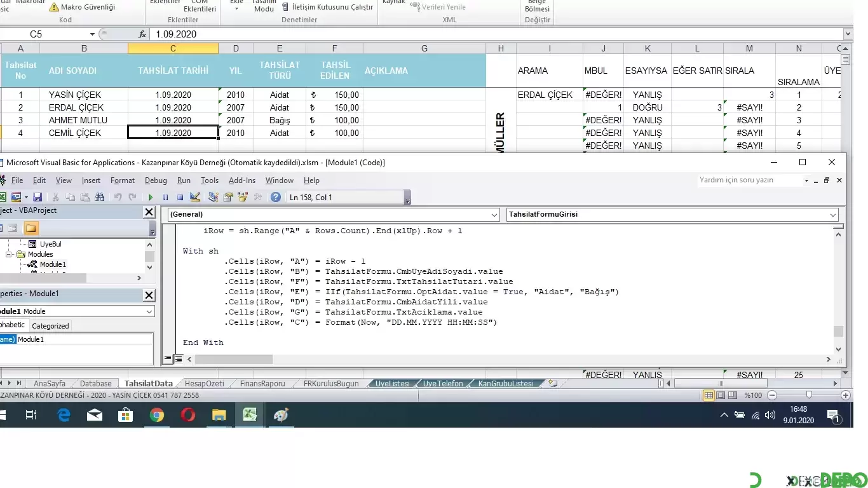Click the Cut scissors icon in VBA toolbar

pyautogui.click(x=55, y=197)
